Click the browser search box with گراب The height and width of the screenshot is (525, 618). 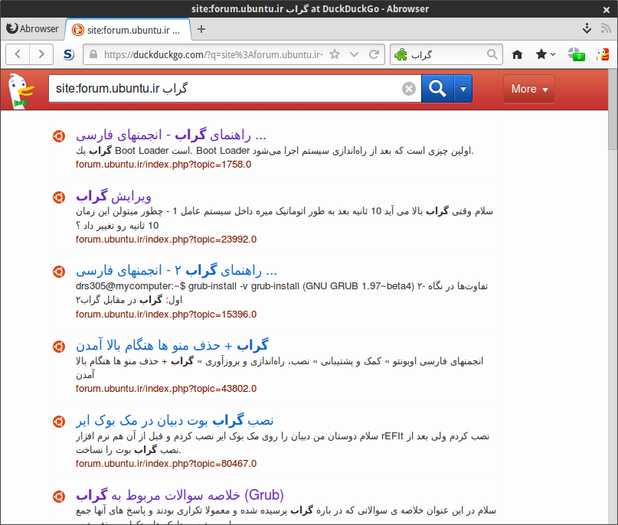coord(447,54)
